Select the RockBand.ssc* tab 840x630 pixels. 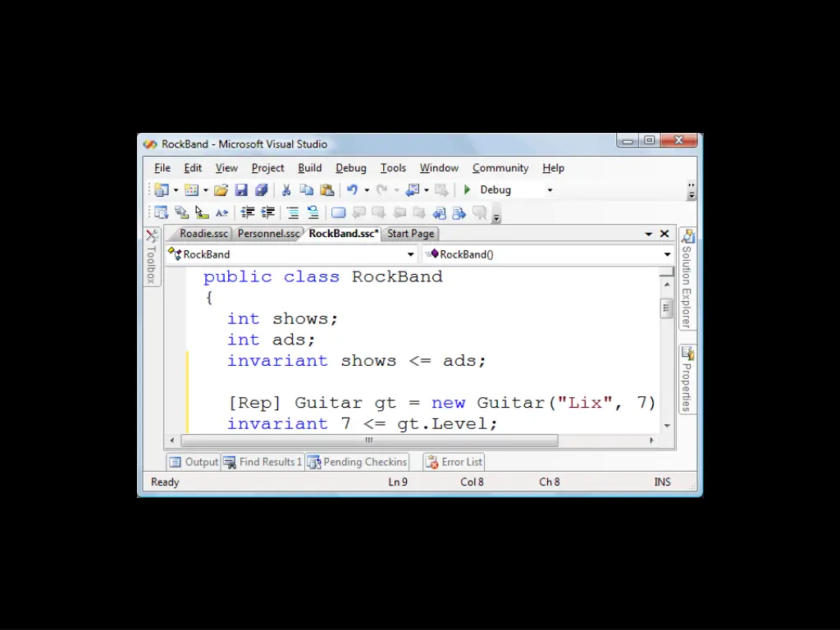pyautogui.click(x=344, y=234)
